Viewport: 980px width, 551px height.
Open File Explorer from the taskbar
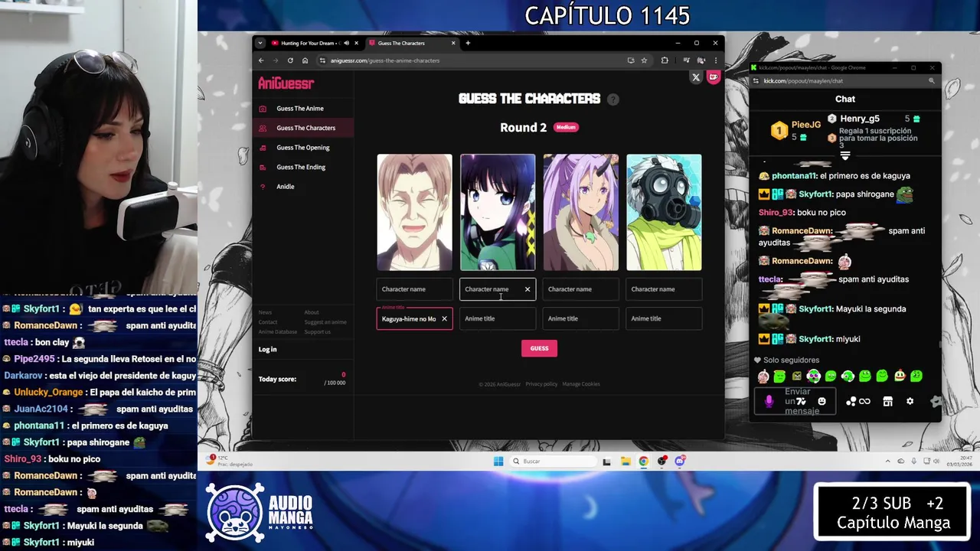(626, 461)
